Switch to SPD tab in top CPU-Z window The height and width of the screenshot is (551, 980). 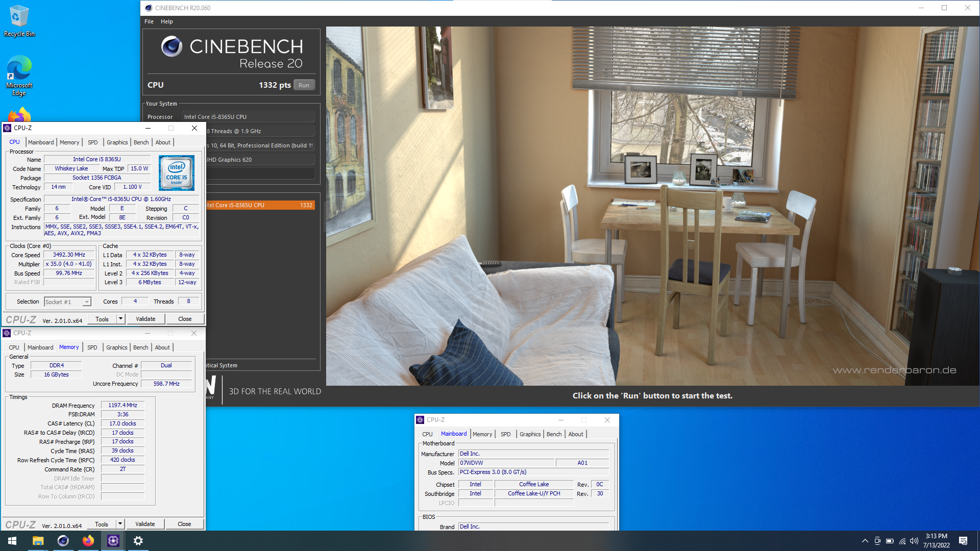[x=93, y=142]
